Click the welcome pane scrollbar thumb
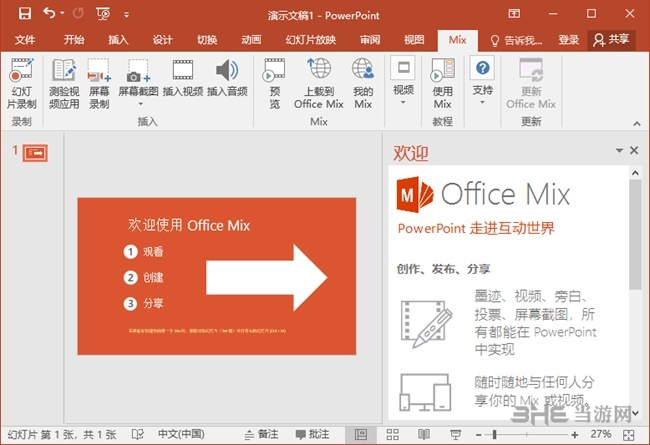The image size is (650, 445). 635,234
